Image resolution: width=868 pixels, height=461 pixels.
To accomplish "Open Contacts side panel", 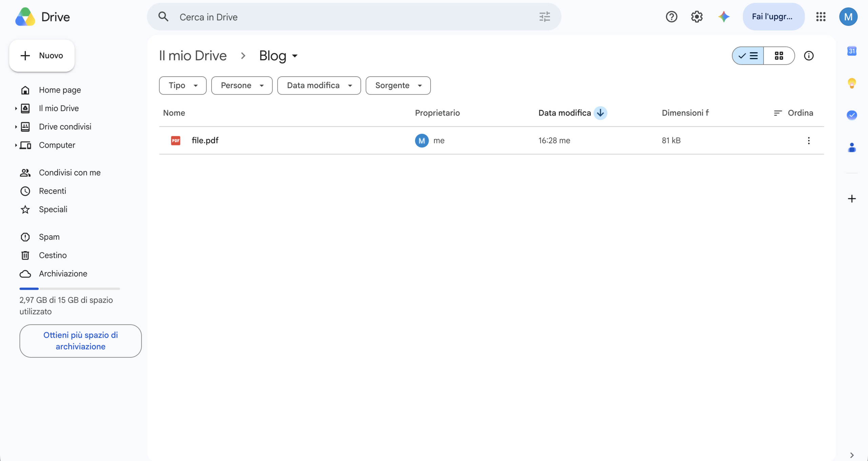I will click(852, 147).
